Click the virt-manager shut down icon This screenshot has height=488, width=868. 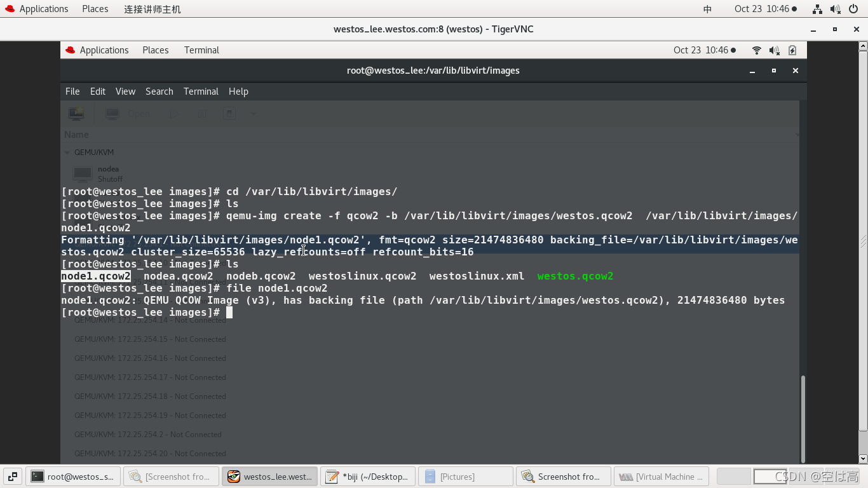[229, 114]
